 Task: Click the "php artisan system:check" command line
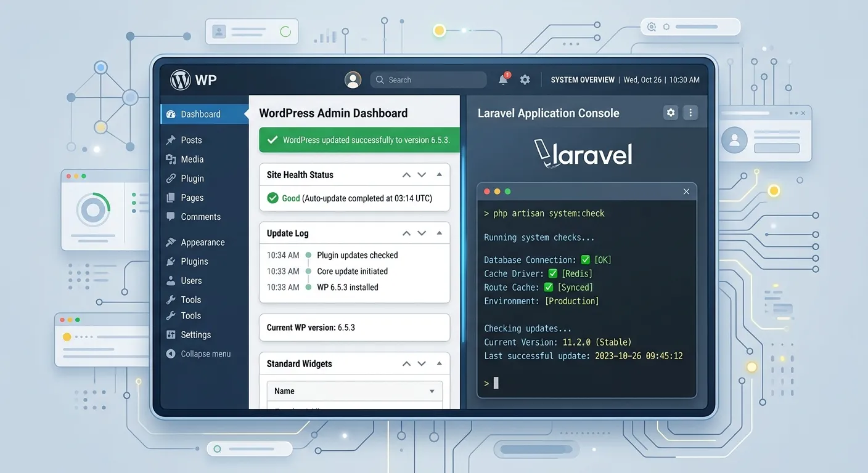click(544, 214)
